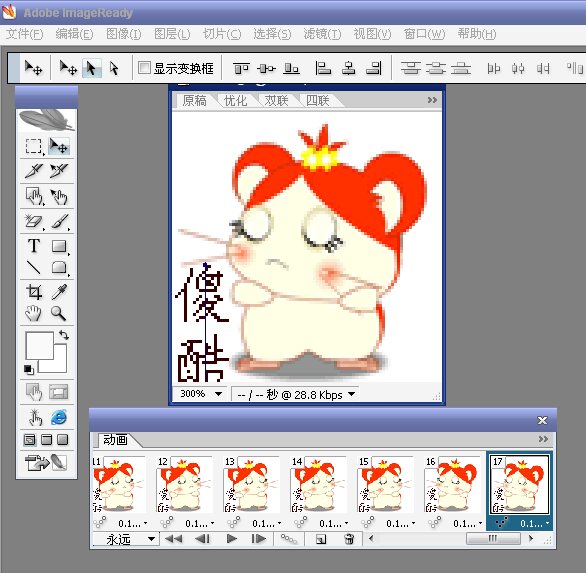The height and width of the screenshot is (573, 586).
Task: Click align vertical centers icon
Action: (x=266, y=68)
